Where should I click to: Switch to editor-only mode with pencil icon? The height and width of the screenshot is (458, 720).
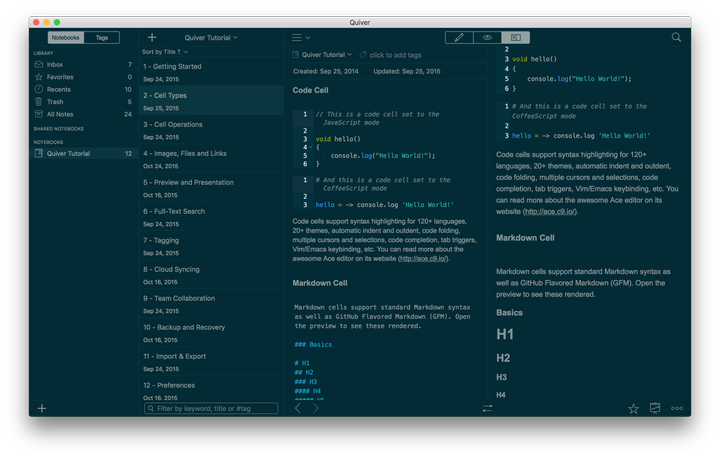click(459, 37)
